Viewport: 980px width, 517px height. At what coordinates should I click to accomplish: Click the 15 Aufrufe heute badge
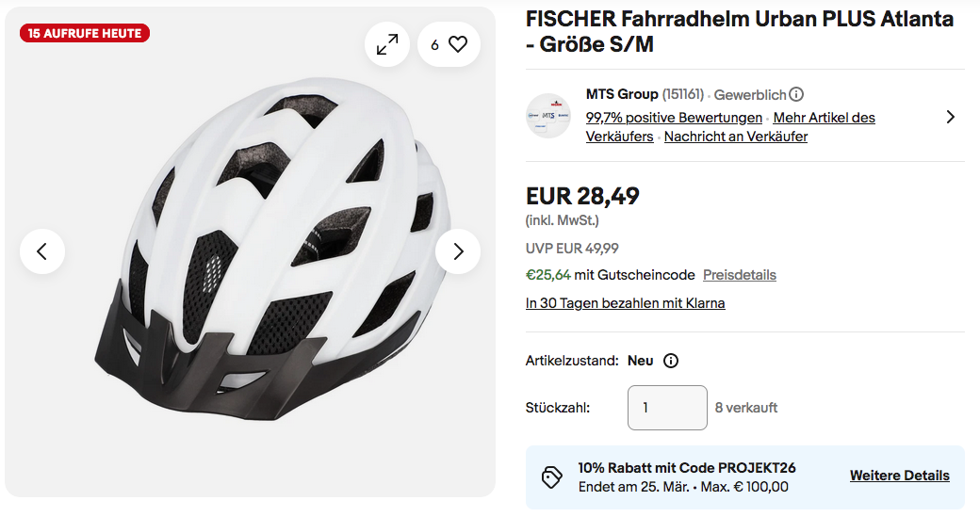click(x=85, y=34)
